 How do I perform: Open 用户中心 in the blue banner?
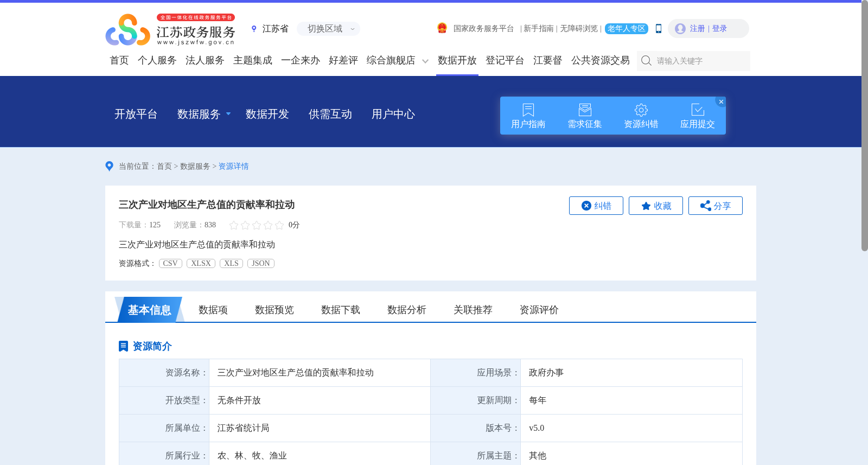(x=393, y=114)
